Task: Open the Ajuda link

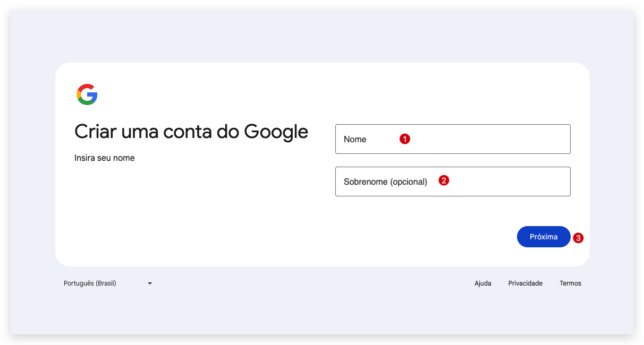Action: tap(482, 283)
